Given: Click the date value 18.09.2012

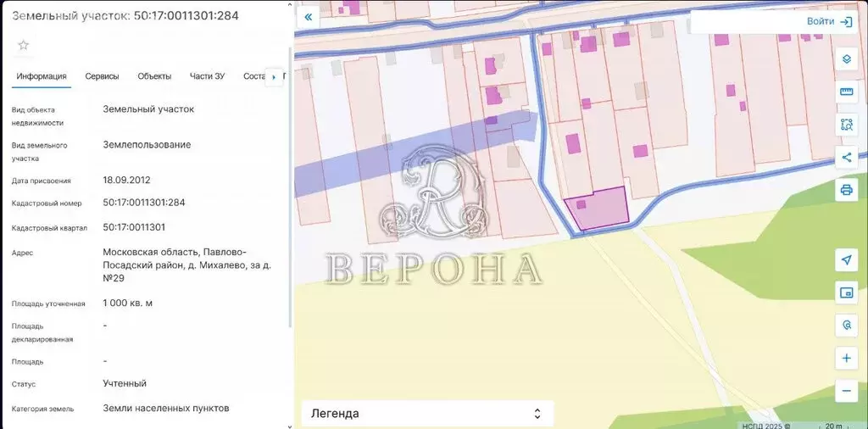Looking at the screenshot, I should click(127, 180).
